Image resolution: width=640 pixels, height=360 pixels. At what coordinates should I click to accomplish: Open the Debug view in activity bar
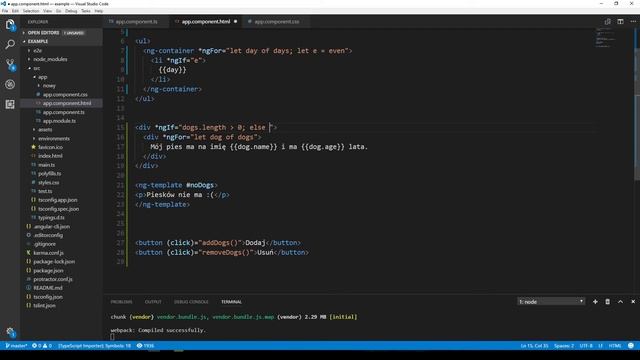[10, 84]
